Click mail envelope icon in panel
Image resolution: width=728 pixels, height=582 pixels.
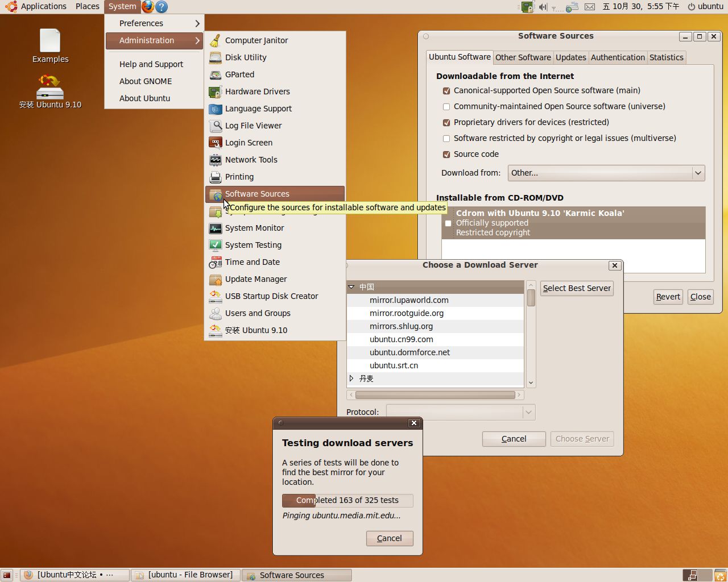(x=590, y=7)
